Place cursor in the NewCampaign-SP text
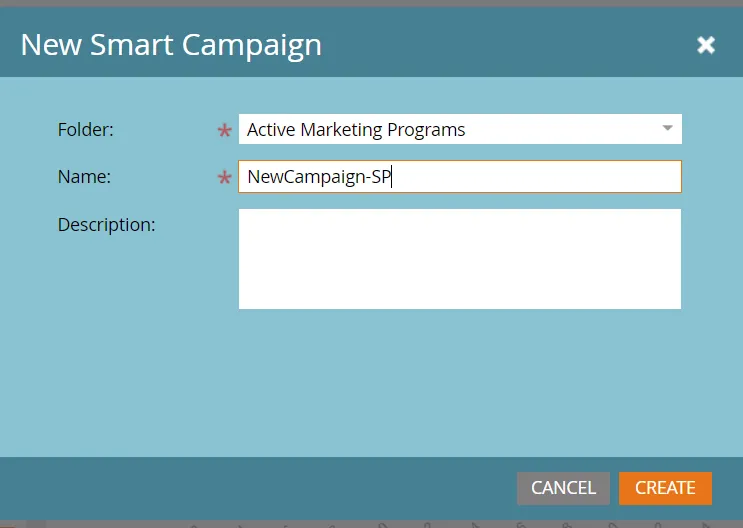Viewport: 743px width, 528px height. pyautogui.click(x=319, y=177)
